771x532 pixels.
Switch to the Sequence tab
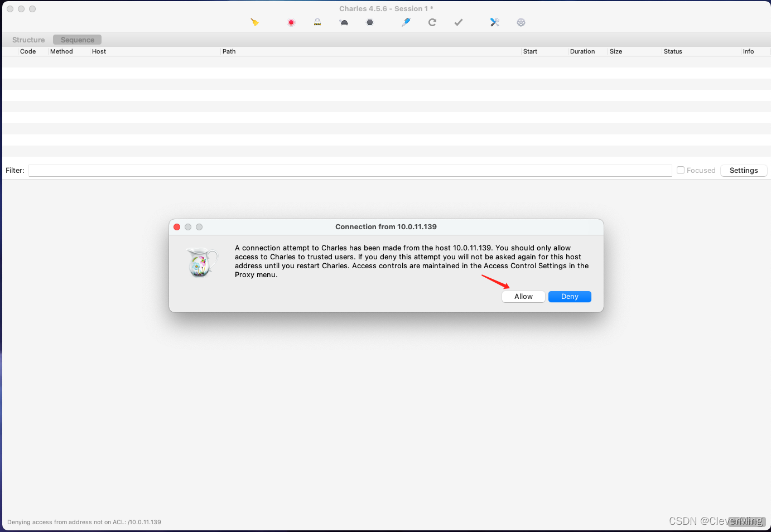pos(78,40)
